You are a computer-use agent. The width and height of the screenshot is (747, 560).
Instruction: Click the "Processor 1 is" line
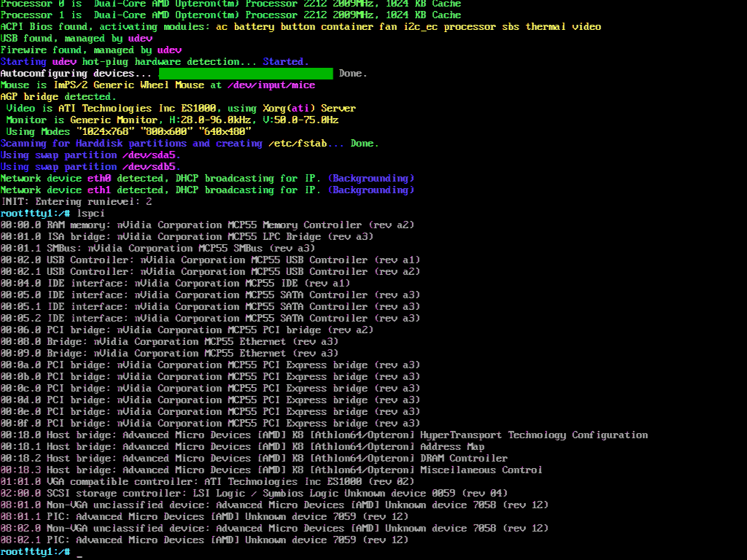(x=231, y=15)
